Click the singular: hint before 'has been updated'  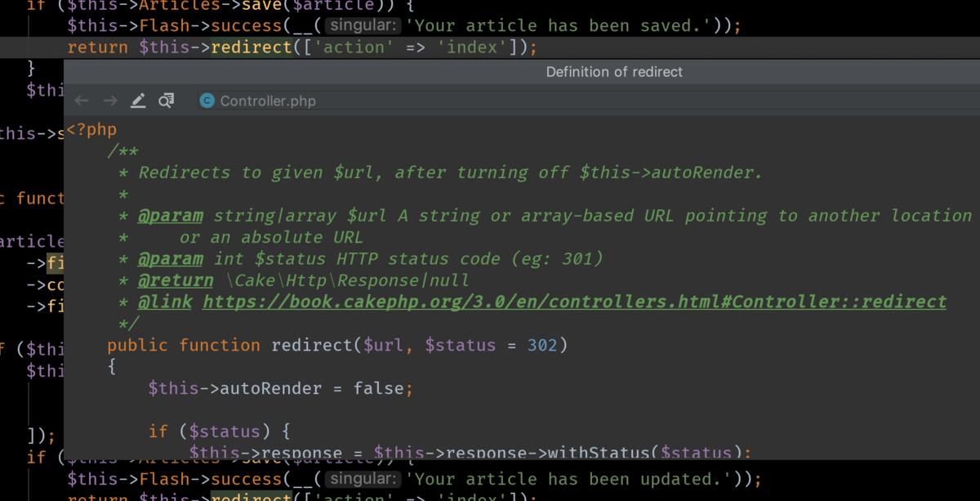363,479
